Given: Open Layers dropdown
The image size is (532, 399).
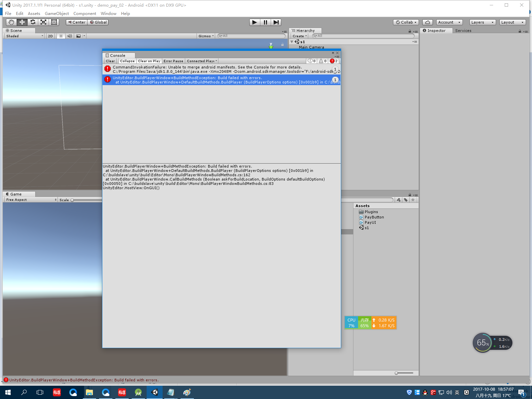Looking at the screenshot, I should tap(482, 22).
